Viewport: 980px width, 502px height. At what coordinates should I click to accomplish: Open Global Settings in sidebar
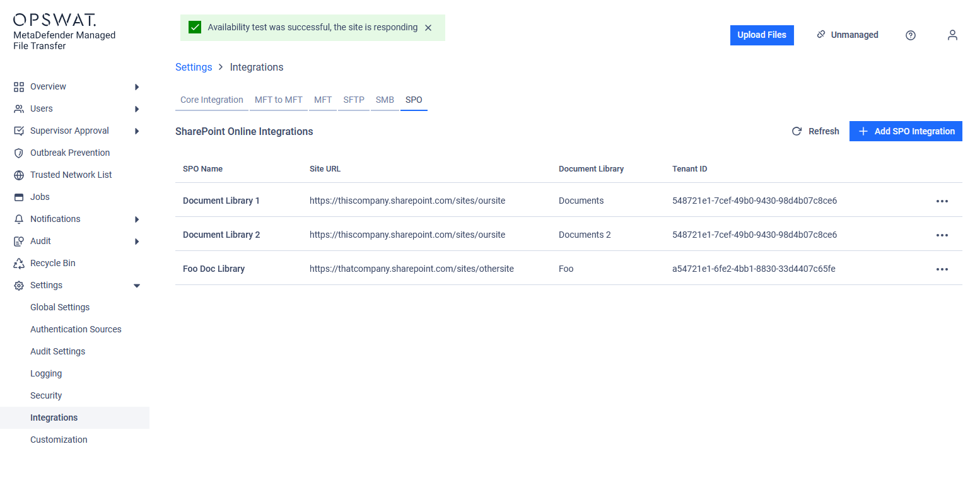point(60,307)
